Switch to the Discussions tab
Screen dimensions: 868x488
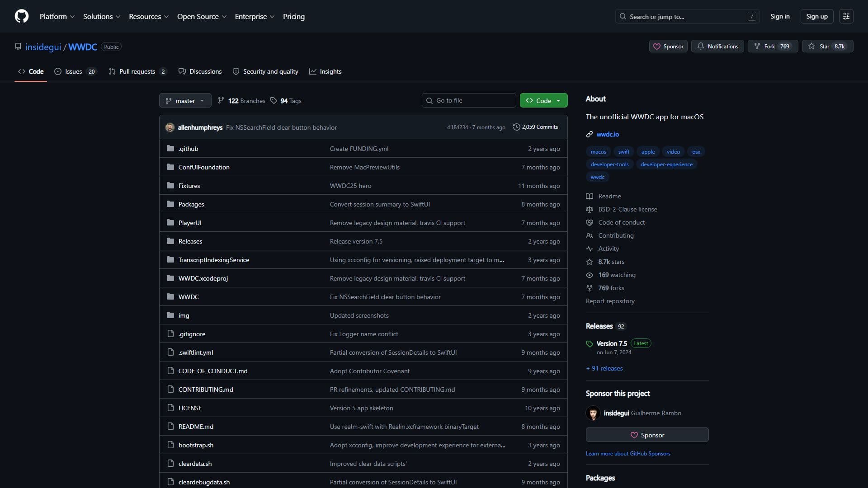coord(200,71)
